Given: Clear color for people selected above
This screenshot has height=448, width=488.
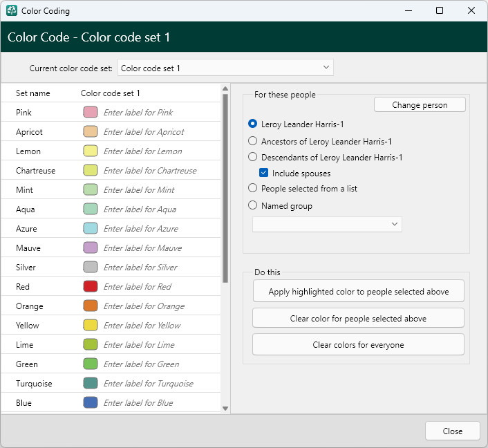Looking at the screenshot, I should tap(358, 318).
